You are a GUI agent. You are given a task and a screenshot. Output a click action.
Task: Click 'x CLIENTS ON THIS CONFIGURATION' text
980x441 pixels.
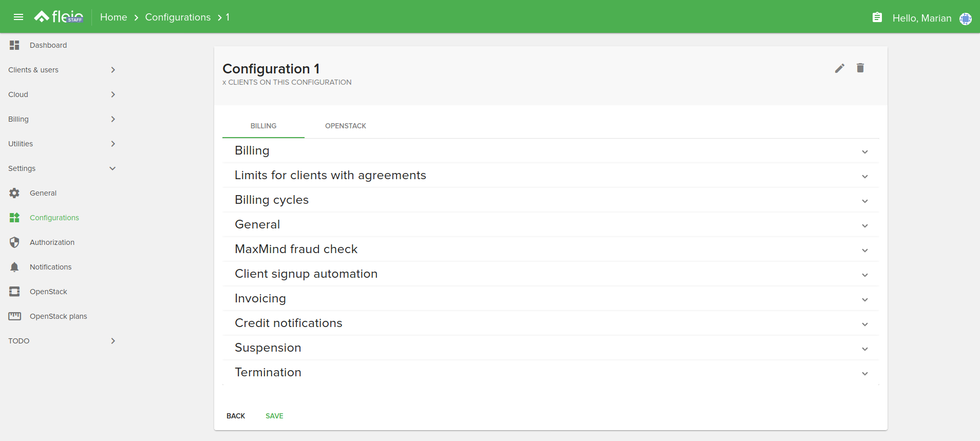287,82
